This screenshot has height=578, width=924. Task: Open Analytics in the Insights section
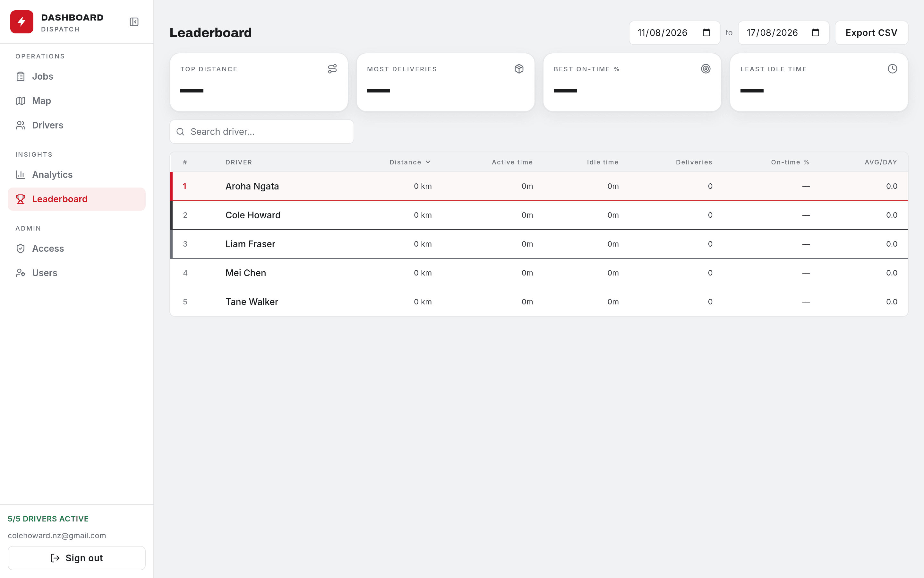click(77, 175)
